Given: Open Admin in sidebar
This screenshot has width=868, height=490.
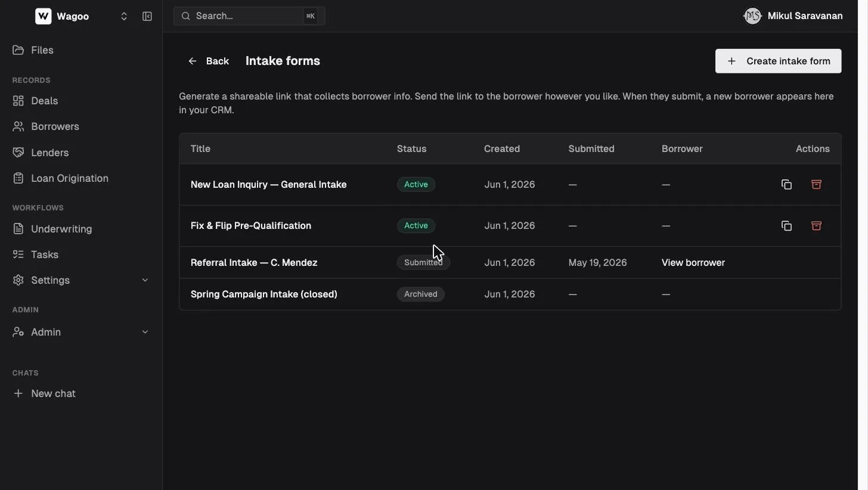Looking at the screenshot, I should tap(81, 332).
